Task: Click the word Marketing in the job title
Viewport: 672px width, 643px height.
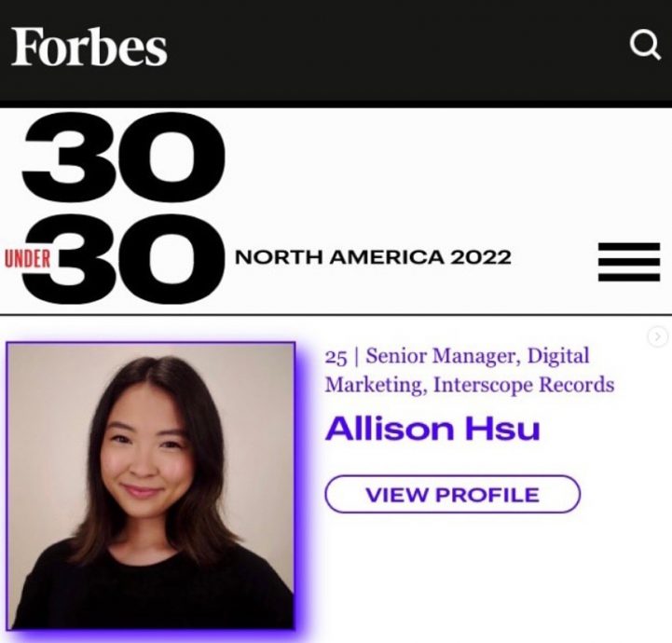Action: tap(376, 385)
